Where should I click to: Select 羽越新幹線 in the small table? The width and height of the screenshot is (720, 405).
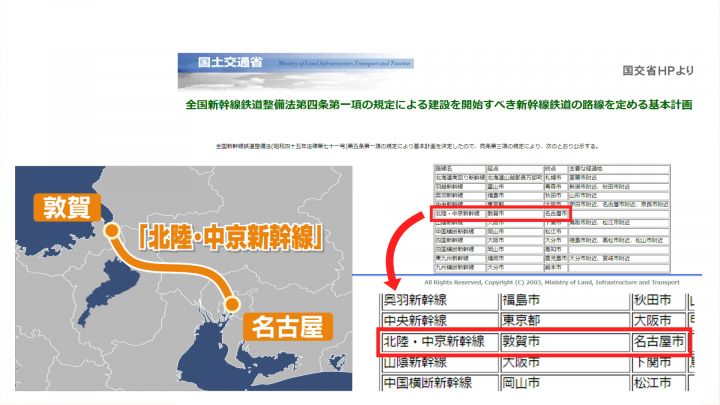pyautogui.click(x=460, y=186)
